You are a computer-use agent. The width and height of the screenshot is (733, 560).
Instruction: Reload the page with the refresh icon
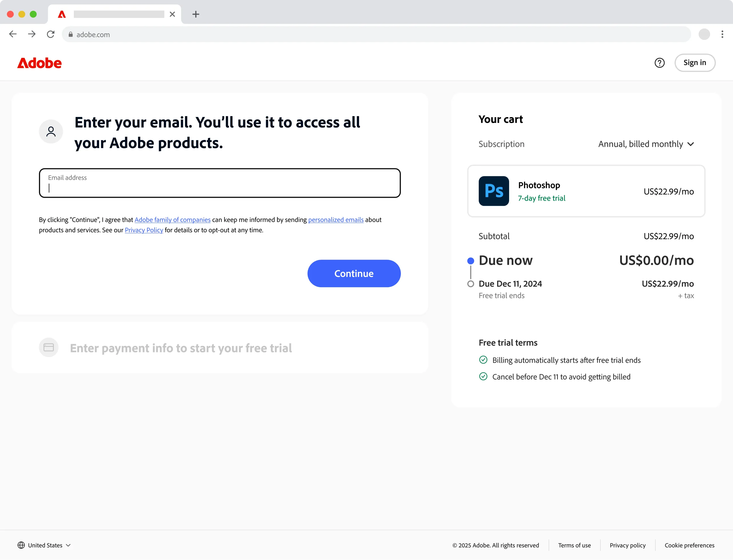(x=51, y=34)
